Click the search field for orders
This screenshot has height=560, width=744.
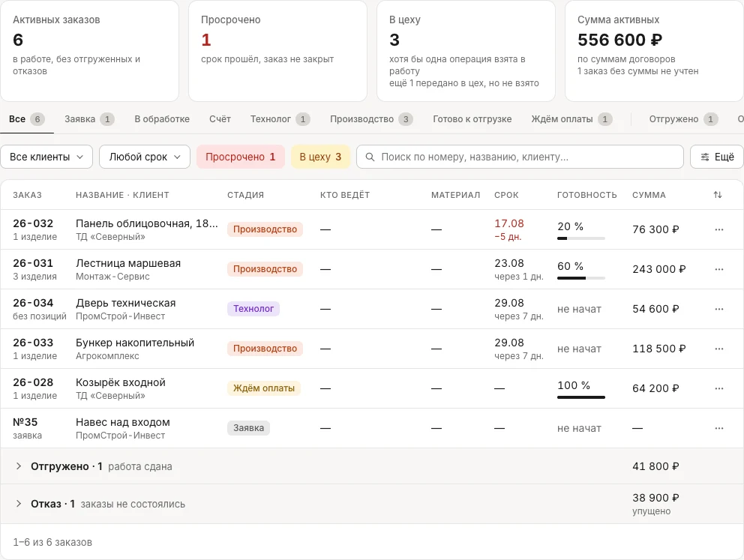[520, 157]
